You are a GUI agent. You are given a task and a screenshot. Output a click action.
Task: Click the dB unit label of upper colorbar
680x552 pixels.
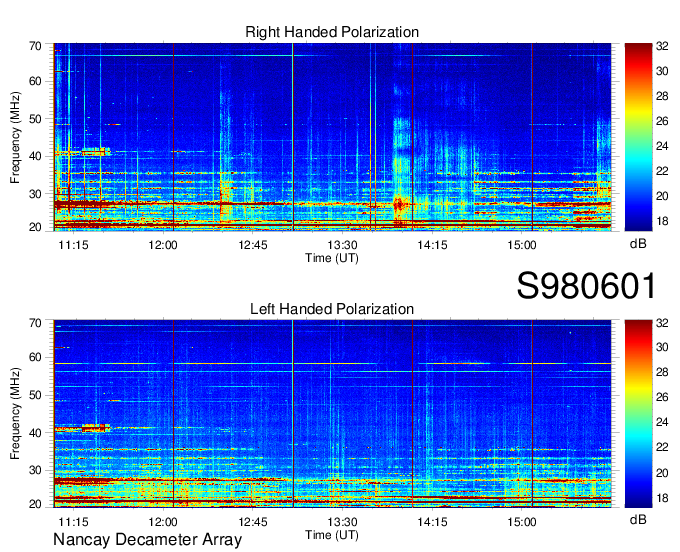pyautogui.click(x=638, y=244)
